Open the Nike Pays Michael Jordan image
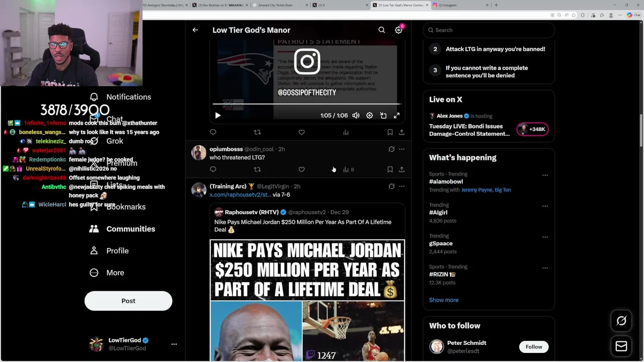The width and height of the screenshot is (644, 362). tap(307, 300)
